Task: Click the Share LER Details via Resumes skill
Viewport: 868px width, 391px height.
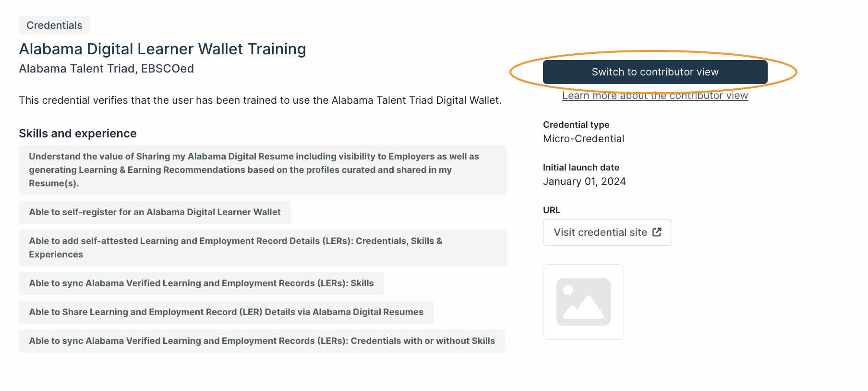Action: (226, 312)
